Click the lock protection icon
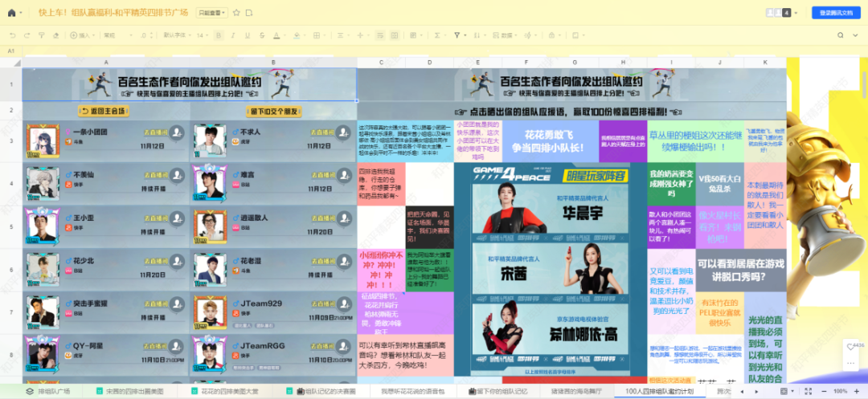The height and width of the screenshot is (399, 868). (x=551, y=35)
